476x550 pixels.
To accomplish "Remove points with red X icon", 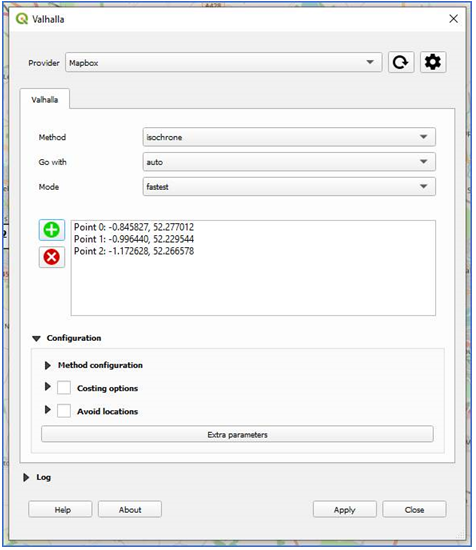I will coord(52,257).
